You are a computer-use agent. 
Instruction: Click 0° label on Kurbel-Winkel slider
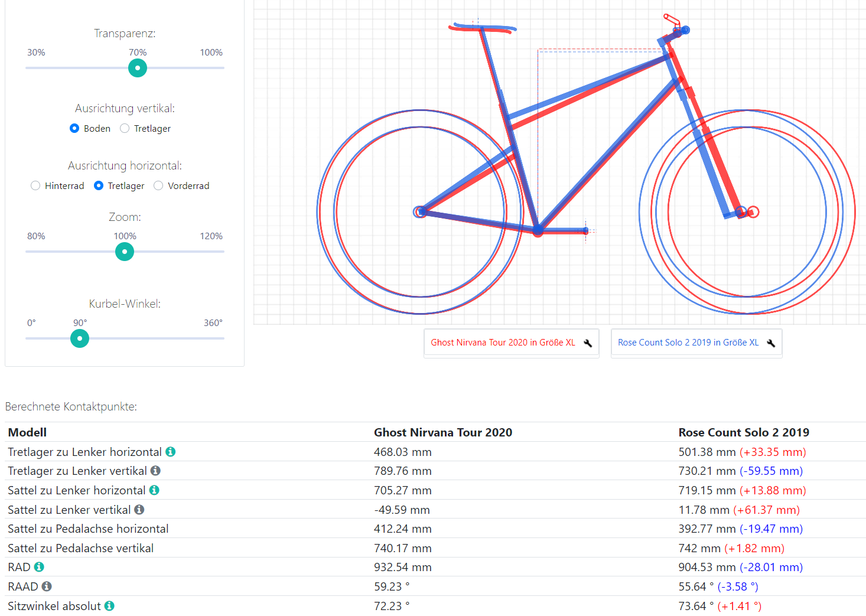(x=31, y=323)
